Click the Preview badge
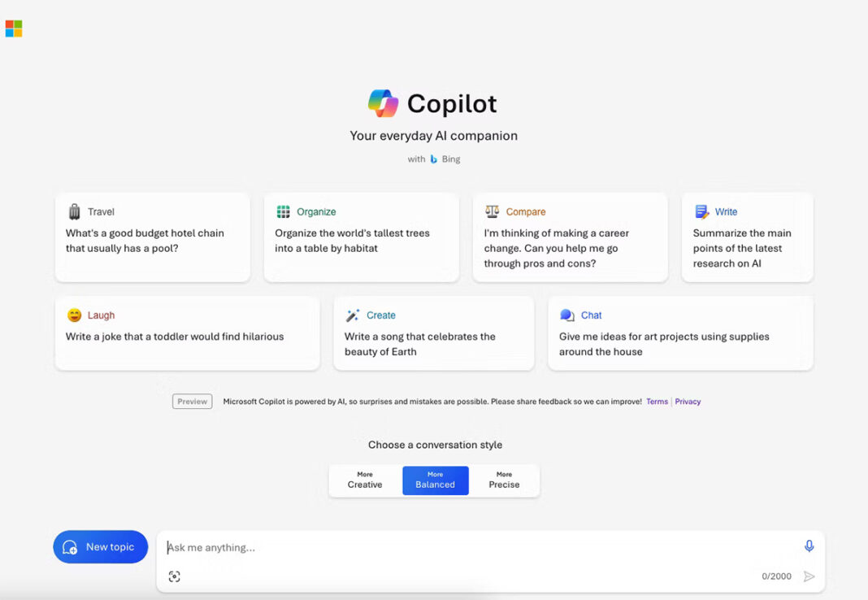The image size is (868, 600). [192, 401]
